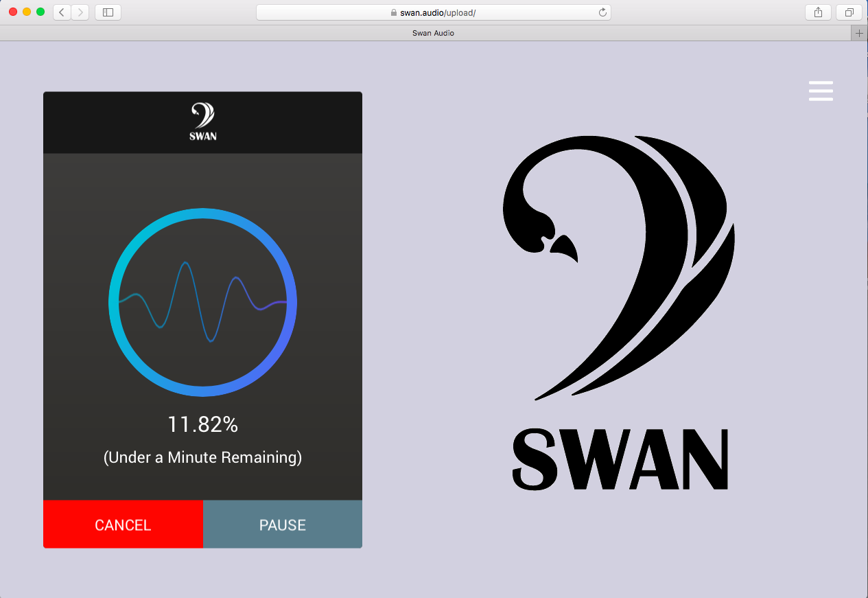Viewport: 868px width, 598px height.
Task: Open the Share menu in the browser toolbar
Action: pos(817,12)
